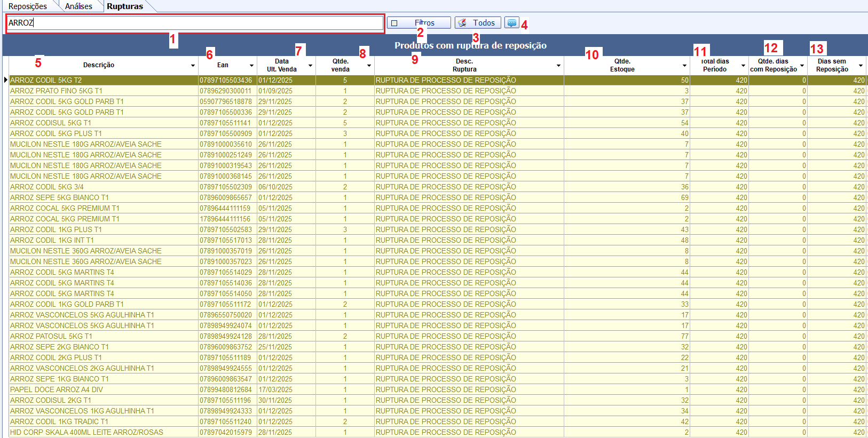Select the PAPEL DOCE ARROZ A4 DIV row

[x=57, y=389]
